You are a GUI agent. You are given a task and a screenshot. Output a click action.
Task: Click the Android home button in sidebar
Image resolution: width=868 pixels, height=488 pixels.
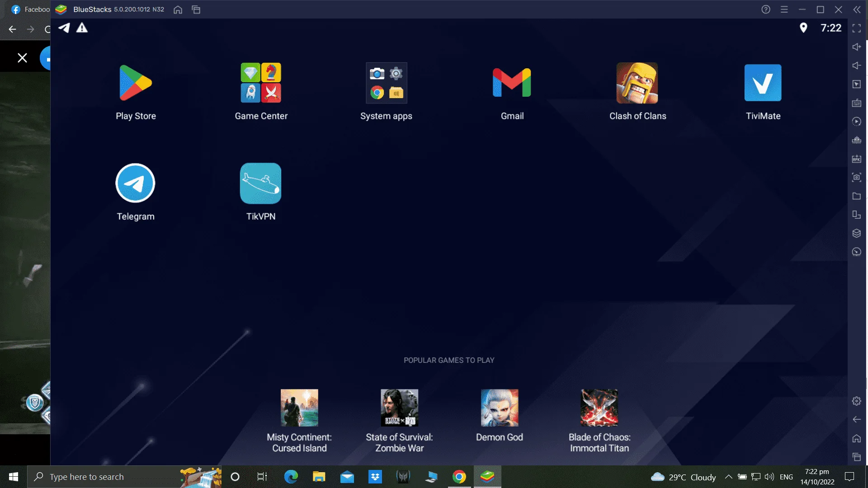tap(857, 438)
